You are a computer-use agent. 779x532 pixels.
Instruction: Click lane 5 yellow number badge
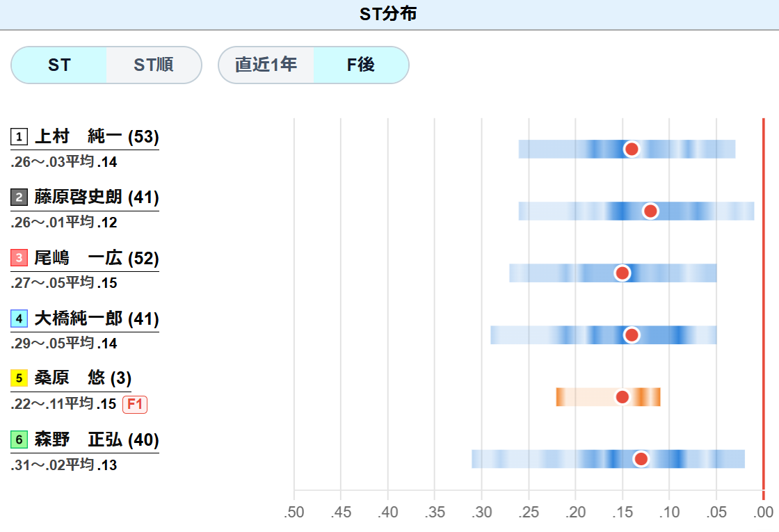click(19, 378)
